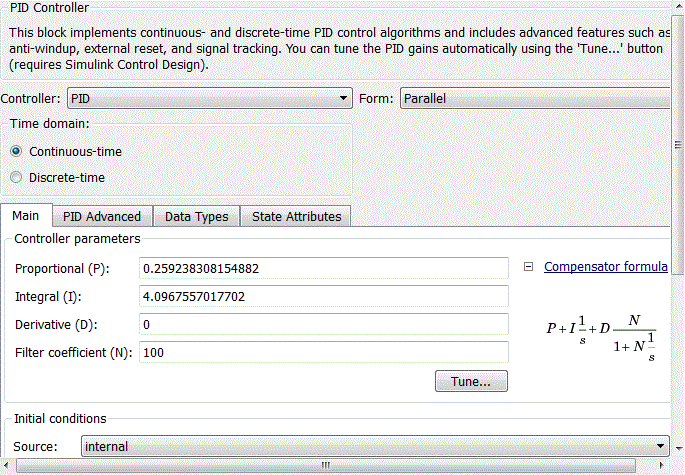Image resolution: width=685 pixels, height=475 pixels.
Task: Click the 'Filter coefficient (N):' label
Action: point(73,353)
